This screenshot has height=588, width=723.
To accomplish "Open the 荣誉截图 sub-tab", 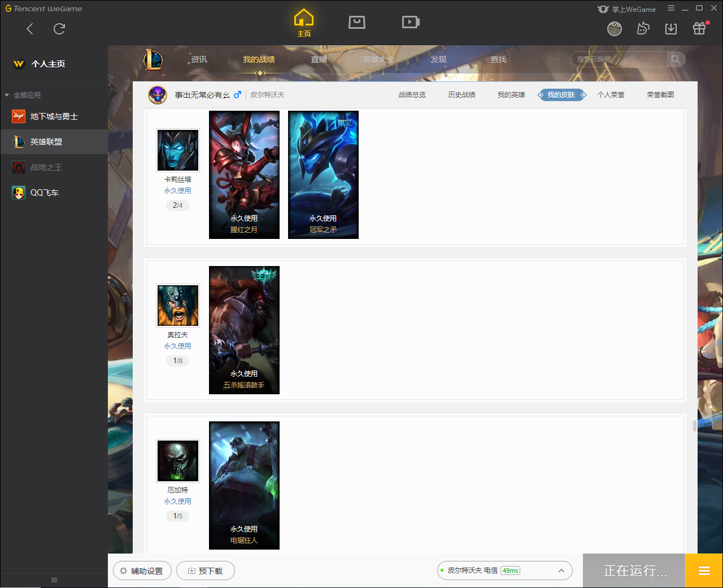I will click(660, 95).
